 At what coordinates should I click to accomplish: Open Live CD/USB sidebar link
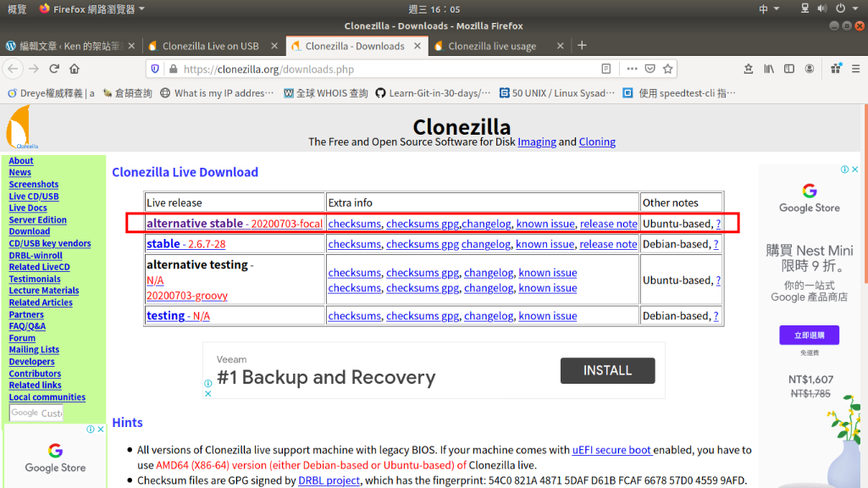point(33,196)
